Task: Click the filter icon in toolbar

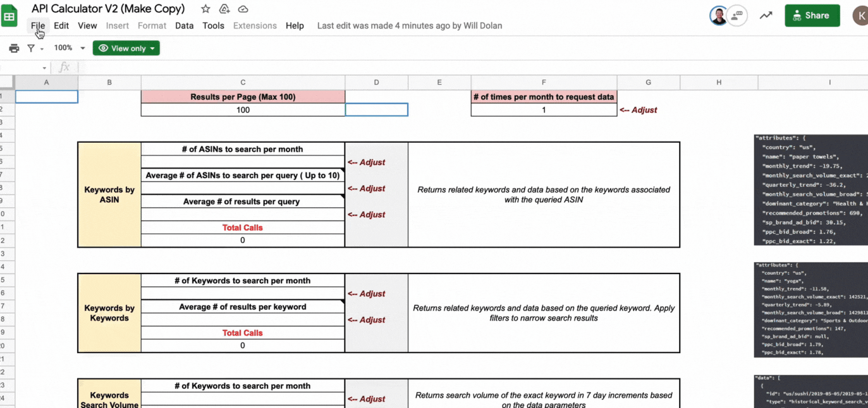Action: click(x=30, y=48)
